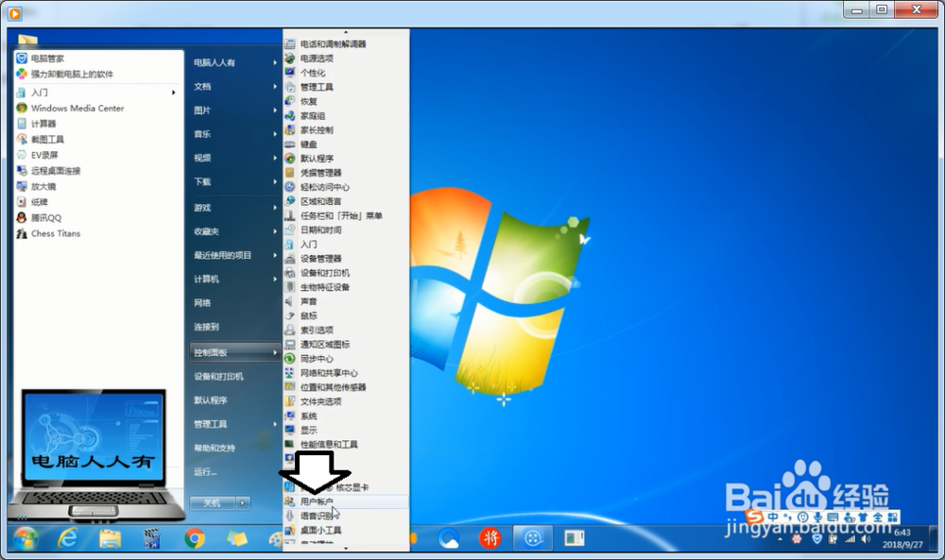Open the 截图工具 snipping tool
The width and height of the screenshot is (945, 560).
pyautogui.click(x=41, y=139)
